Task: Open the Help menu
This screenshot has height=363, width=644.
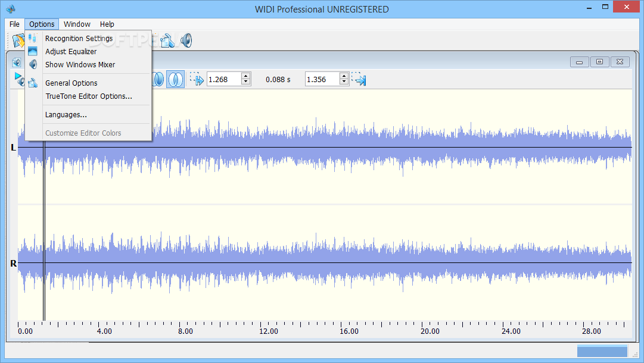Action: [107, 24]
